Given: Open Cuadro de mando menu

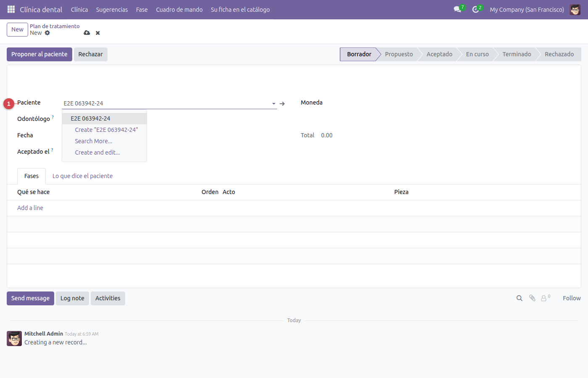Looking at the screenshot, I should [179, 9].
